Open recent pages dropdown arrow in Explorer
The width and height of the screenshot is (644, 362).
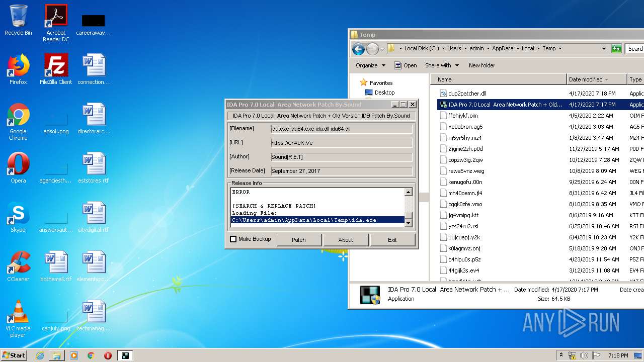382,49
